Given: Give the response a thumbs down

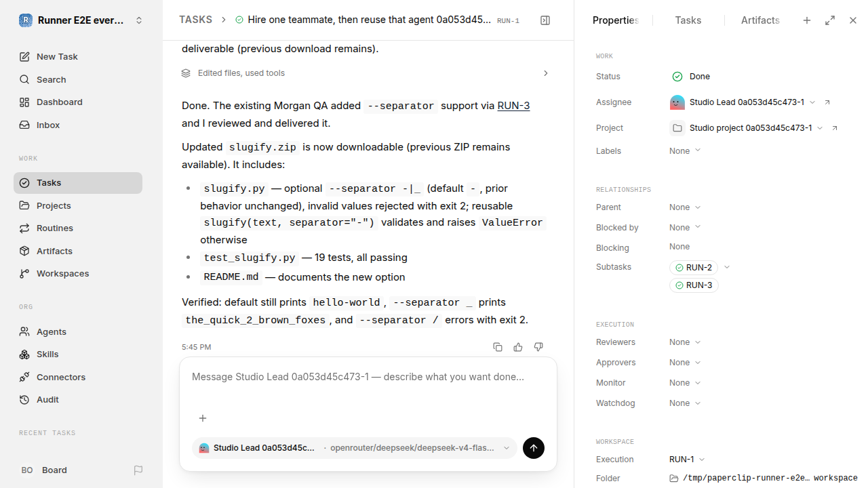Looking at the screenshot, I should (x=538, y=347).
